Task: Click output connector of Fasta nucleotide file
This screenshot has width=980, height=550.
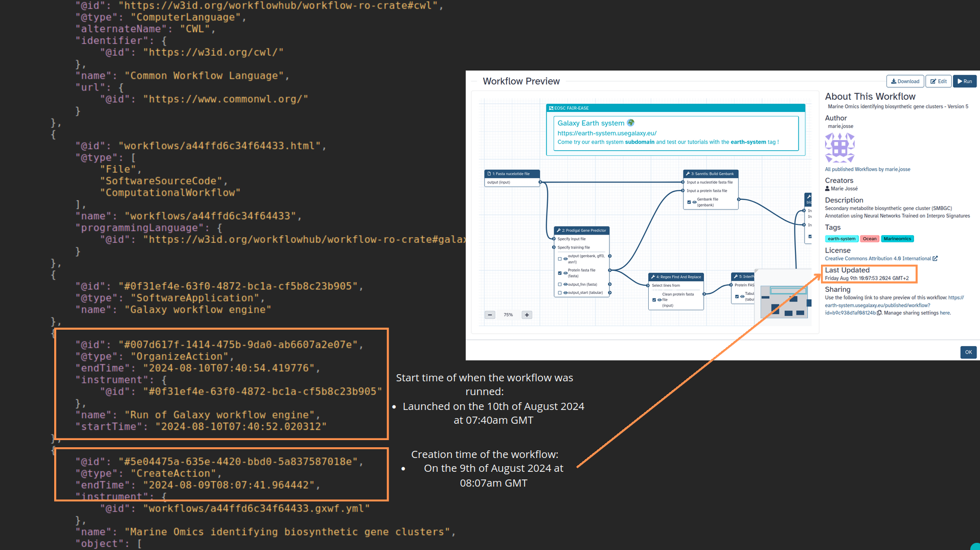Action: [x=540, y=182]
